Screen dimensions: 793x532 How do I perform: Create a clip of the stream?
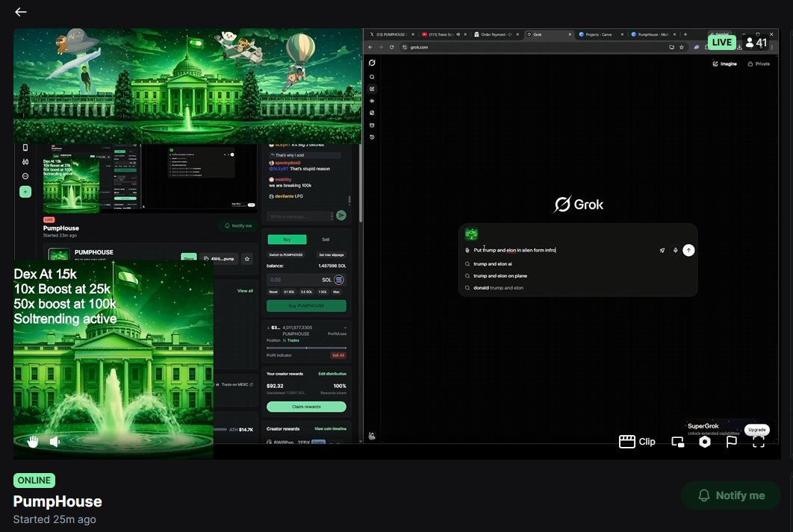click(637, 442)
